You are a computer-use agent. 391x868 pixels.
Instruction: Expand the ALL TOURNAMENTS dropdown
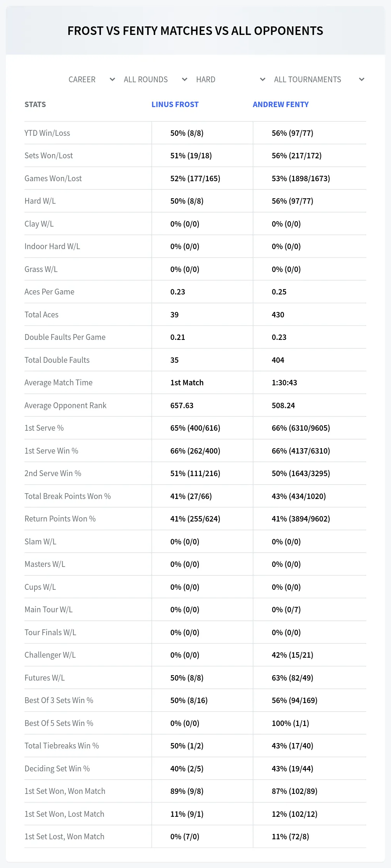tap(318, 80)
